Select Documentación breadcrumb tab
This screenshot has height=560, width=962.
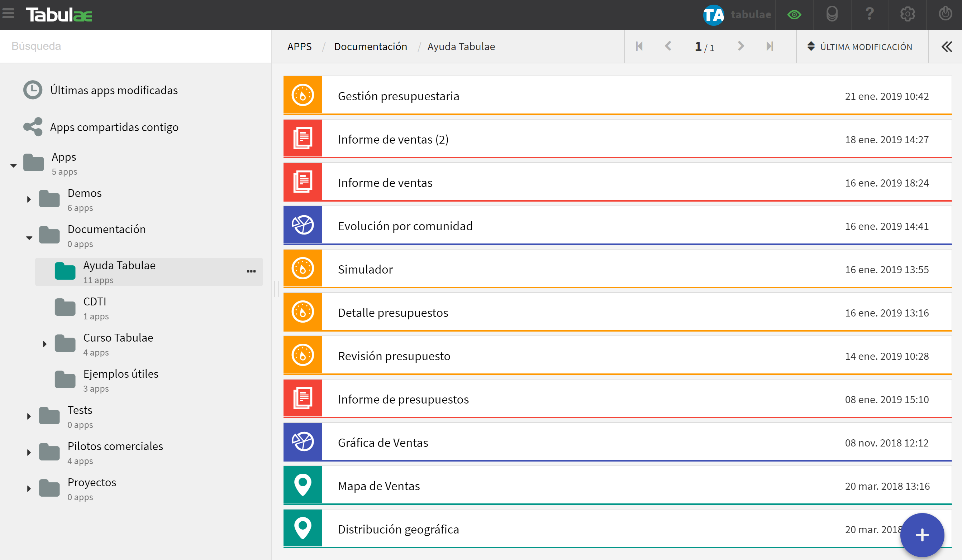pos(369,46)
